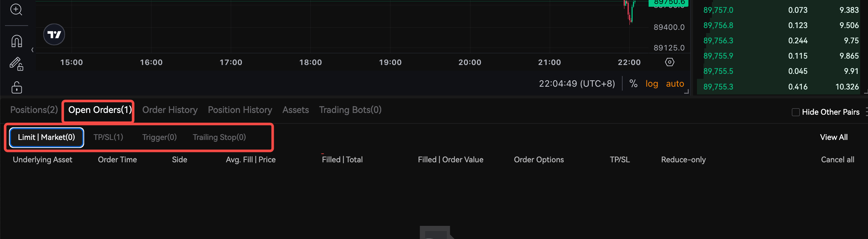Click the unlocked padlock icon
The image size is (868, 239).
(x=17, y=87)
